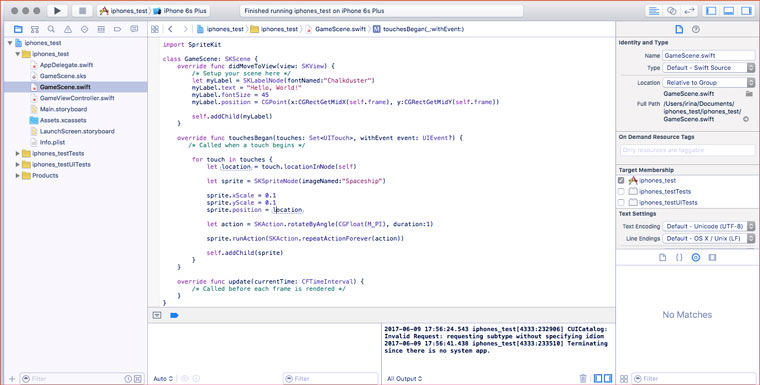This screenshot has height=385, width=760.
Task: Check iphones_testUITests target membership
Action: tap(621, 202)
